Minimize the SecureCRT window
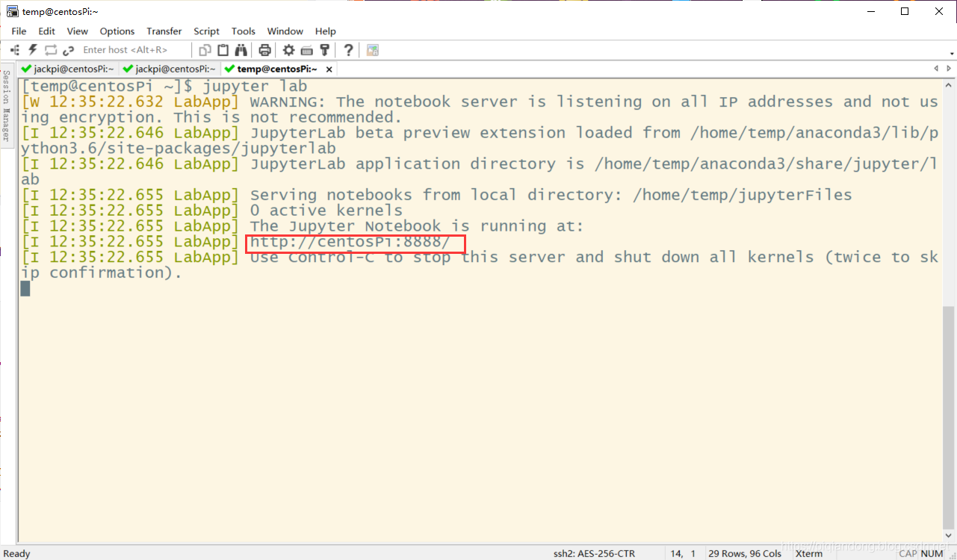The width and height of the screenshot is (957, 560). [870, 11]
